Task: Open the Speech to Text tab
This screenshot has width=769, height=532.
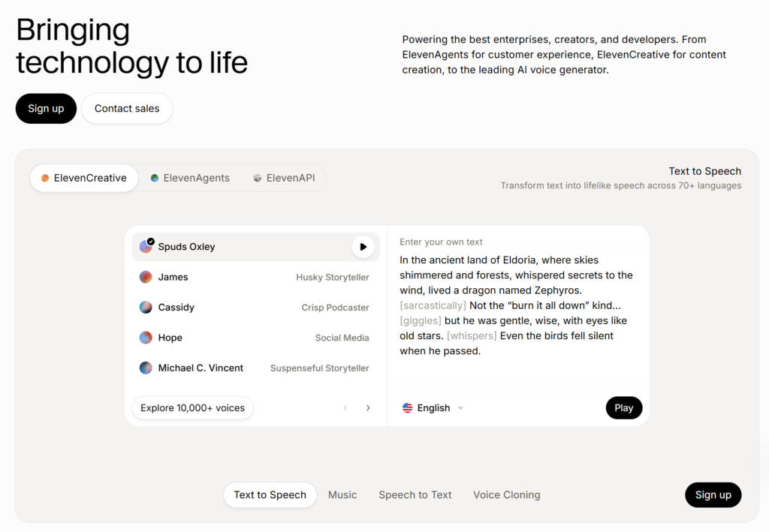Action: click(415, 494)
